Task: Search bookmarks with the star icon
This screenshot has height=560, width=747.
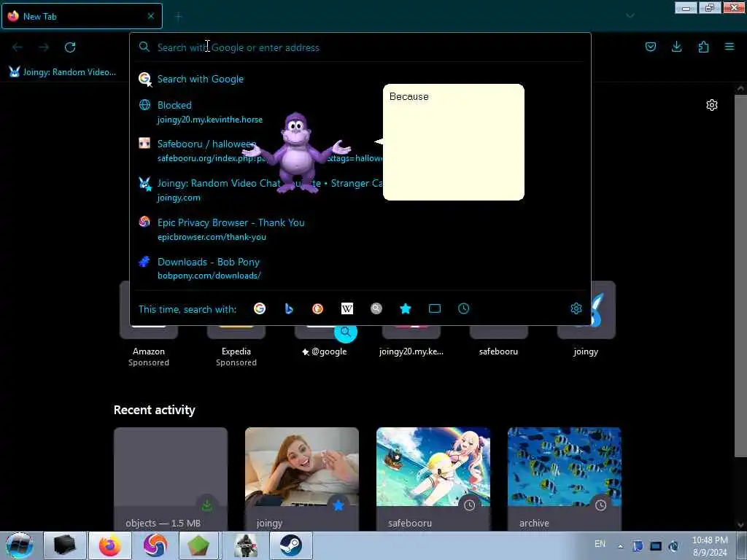Action: (x=406, y=308)
